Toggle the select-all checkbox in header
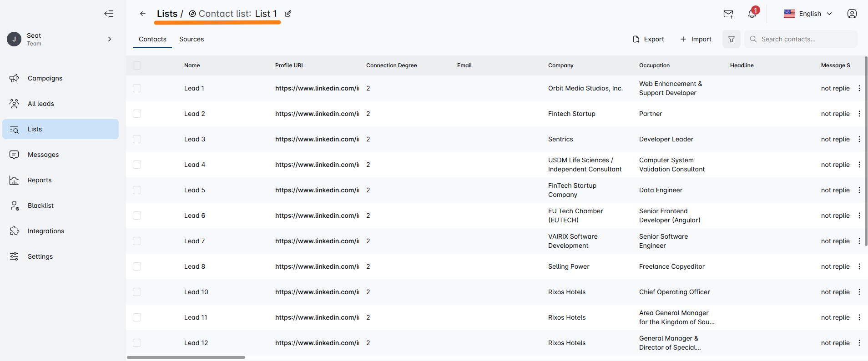868x361 pixels. 137,65
